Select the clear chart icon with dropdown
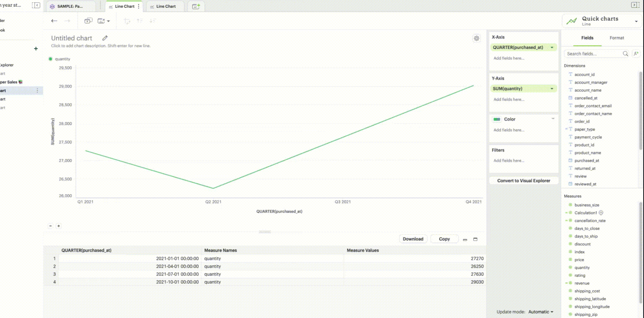Screen dimensions: 644x318 pos(103,20)
